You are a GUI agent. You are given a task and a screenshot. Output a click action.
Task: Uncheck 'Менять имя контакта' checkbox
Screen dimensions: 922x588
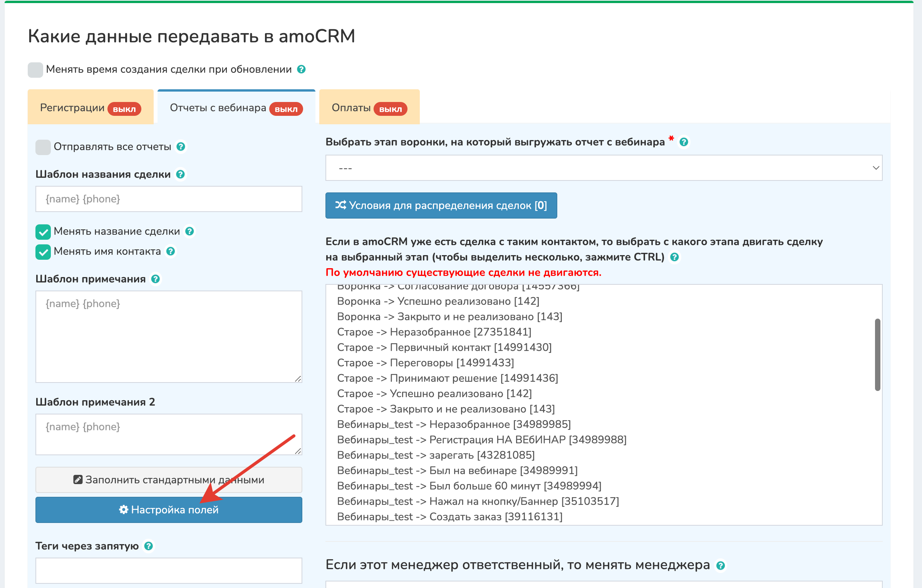pyautogui.click(x=43, y=252)
